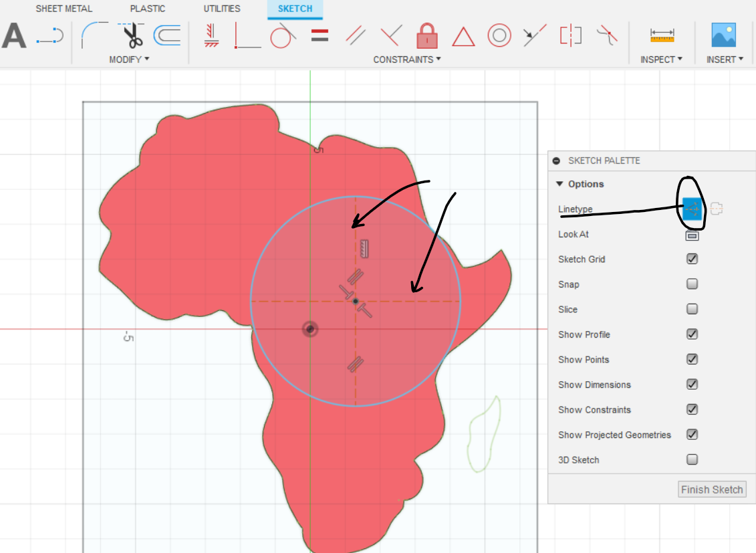Enable the Slice checkbox

click(692, 309)
